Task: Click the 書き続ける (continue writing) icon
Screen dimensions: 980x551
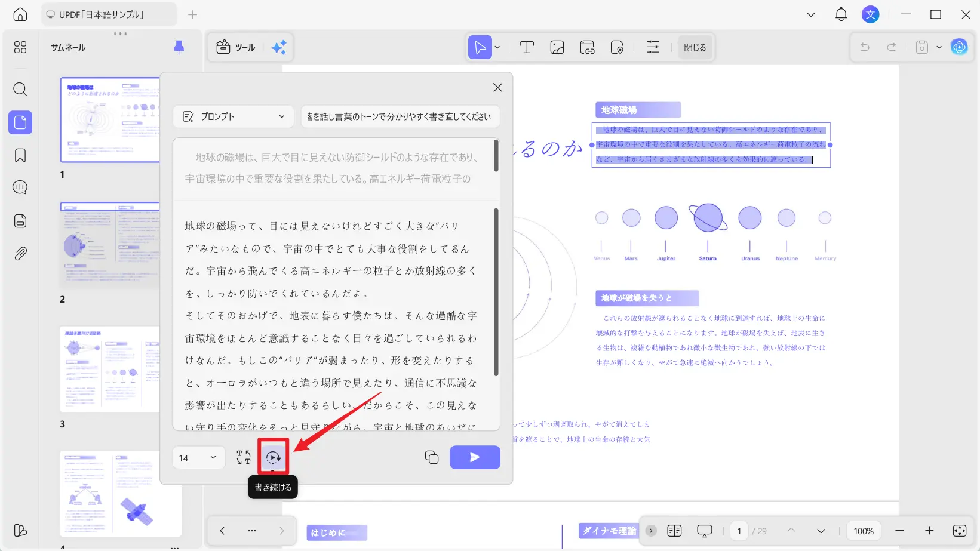Action: [273, 457]
